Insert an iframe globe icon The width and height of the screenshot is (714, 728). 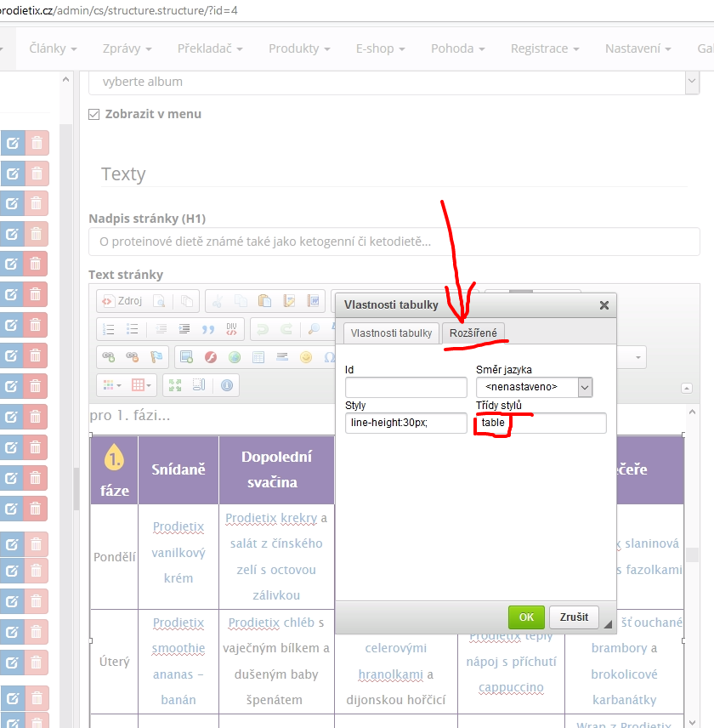coord(235,357)
